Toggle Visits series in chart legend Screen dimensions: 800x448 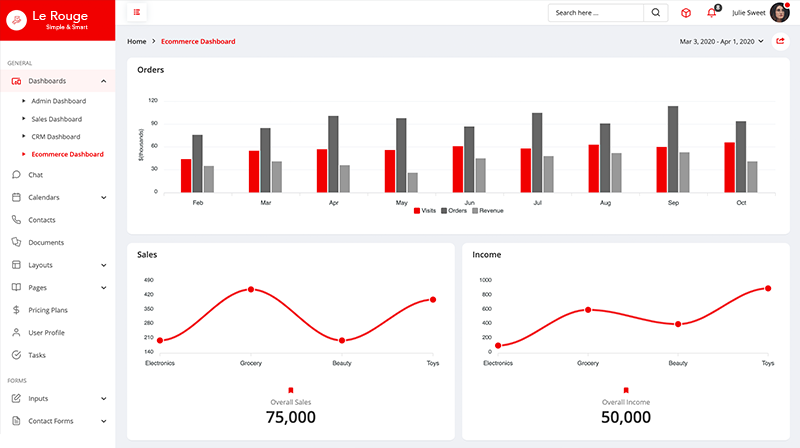[425, 211]
